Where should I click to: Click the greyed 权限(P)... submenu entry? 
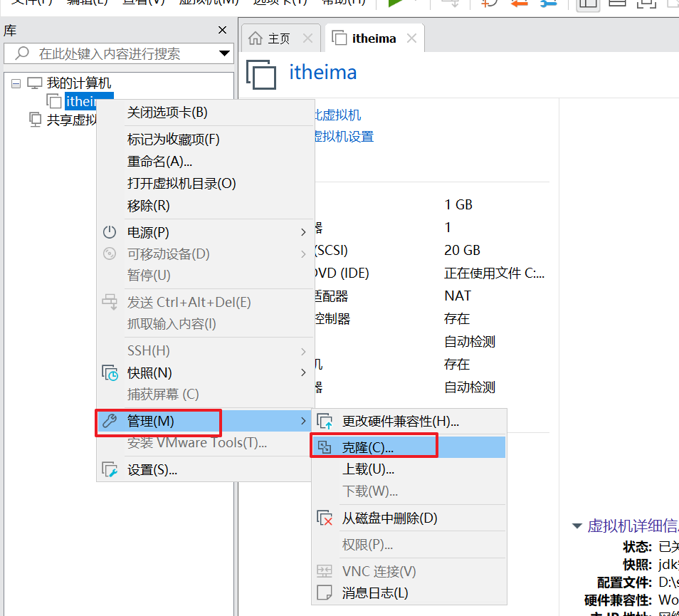tap(409, 545)
